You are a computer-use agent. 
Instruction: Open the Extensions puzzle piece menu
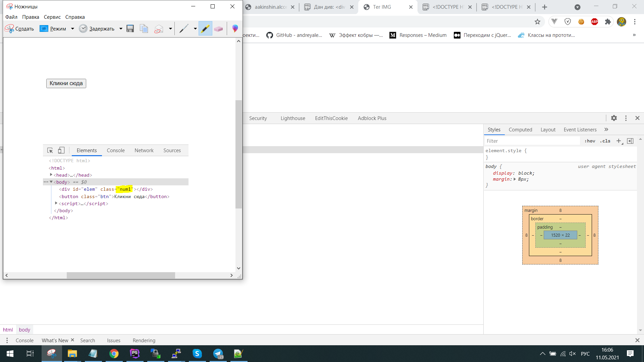608,22
